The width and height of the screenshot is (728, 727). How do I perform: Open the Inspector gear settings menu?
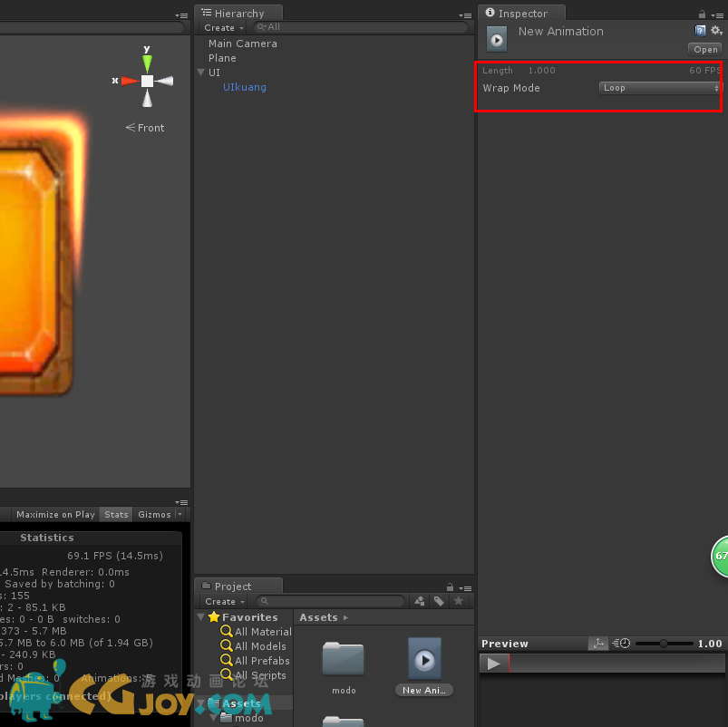click(x=715, y=30)
